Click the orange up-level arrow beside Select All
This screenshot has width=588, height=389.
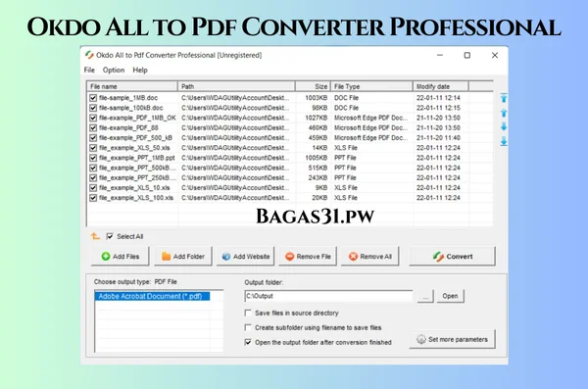(x=95, y=236)
